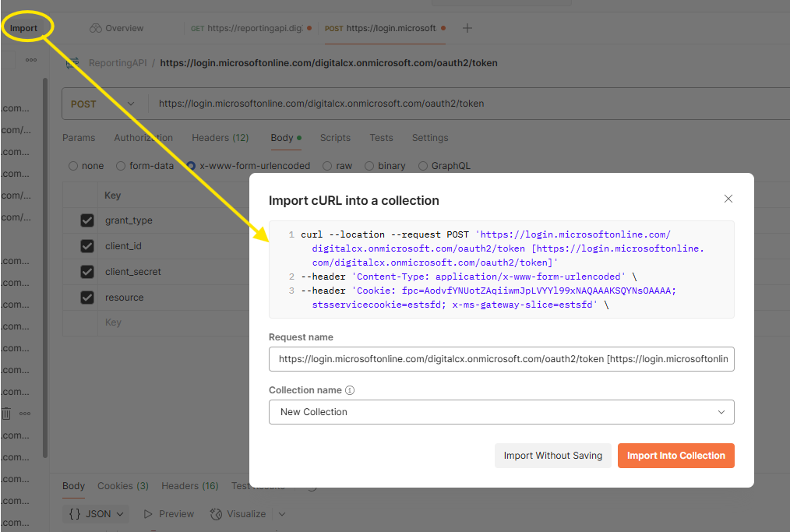Click the plus icon to open new tab

point(467,28)
